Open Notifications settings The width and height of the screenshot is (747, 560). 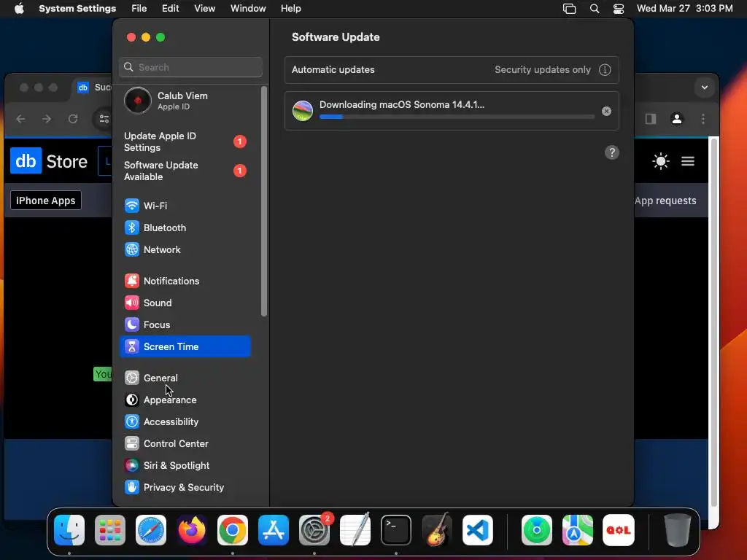tap(185, 281)
